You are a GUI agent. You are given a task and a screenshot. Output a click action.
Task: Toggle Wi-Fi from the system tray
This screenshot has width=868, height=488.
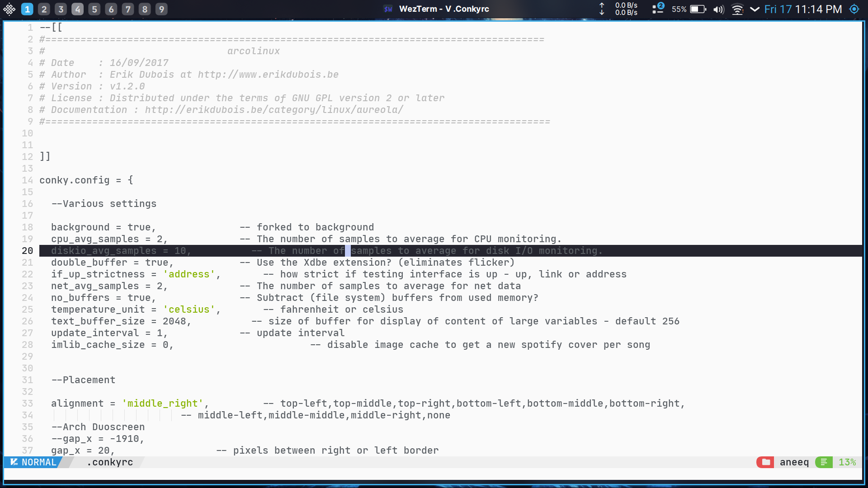point(737,9)
